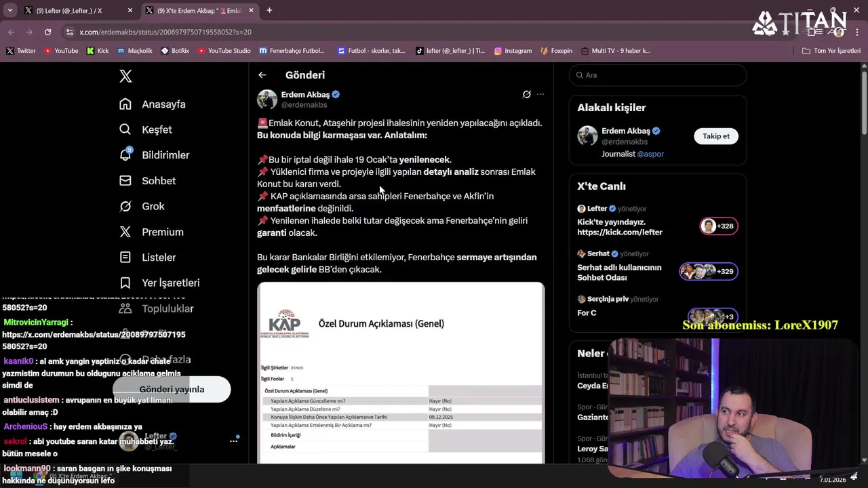The height and width of the screenshot is (488, 868).
Task: Open Yer İşaretleri bookmark icon
Action: (x=125, y=283)
